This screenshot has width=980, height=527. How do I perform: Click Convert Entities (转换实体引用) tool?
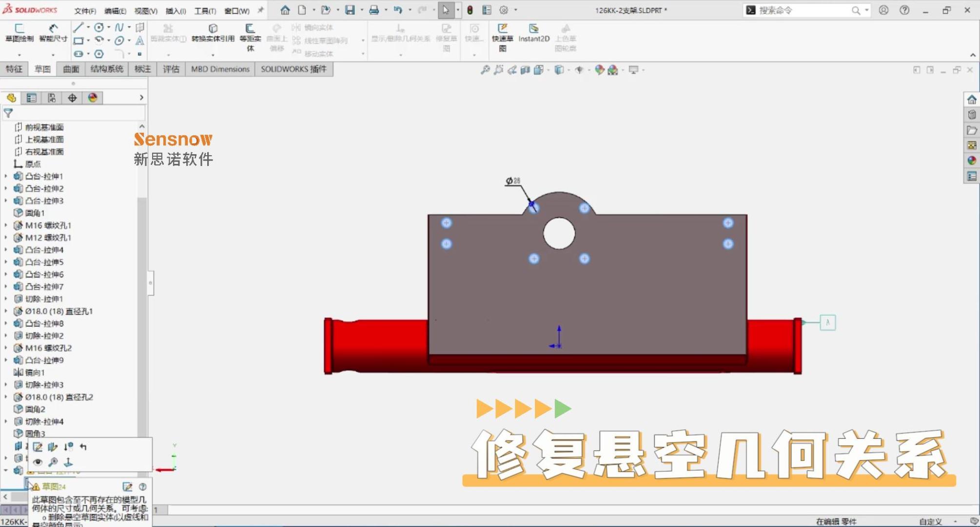click(213, 32)
